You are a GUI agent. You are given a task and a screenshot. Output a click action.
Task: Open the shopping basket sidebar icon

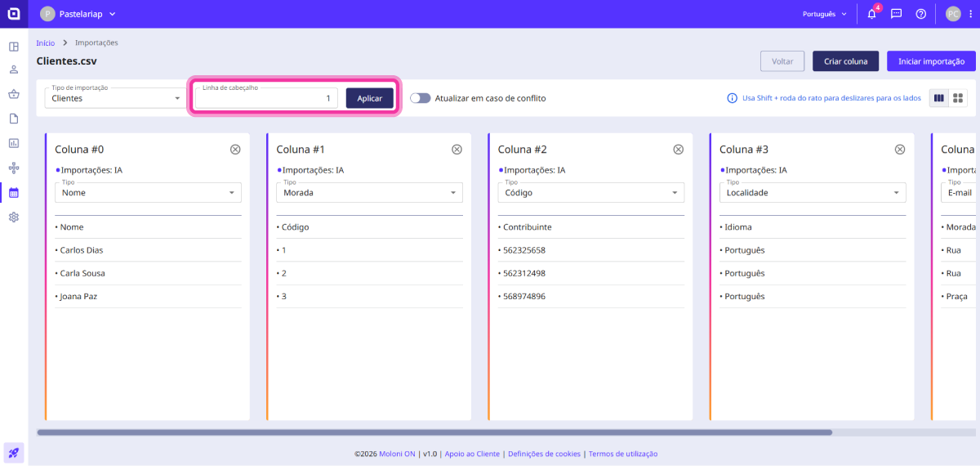coord(14,94)
